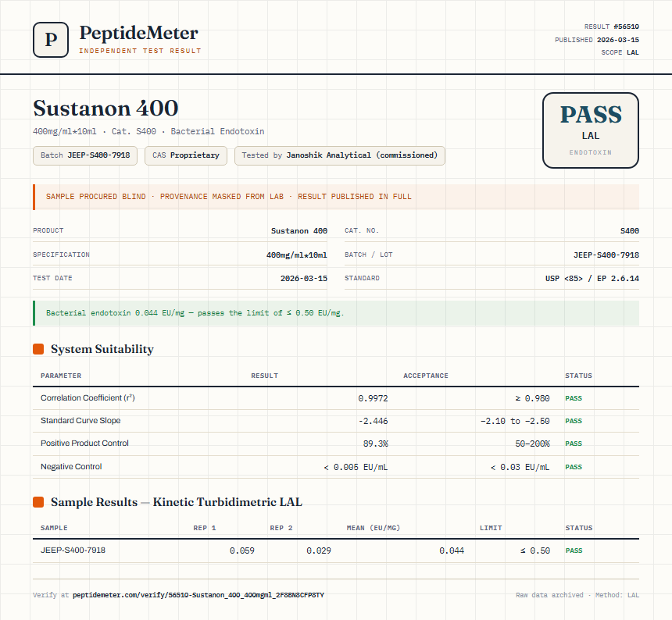Click the < 0.03 EU/mL acceptance value
Screen dimensions: 672x620
[x=520, y=467]
